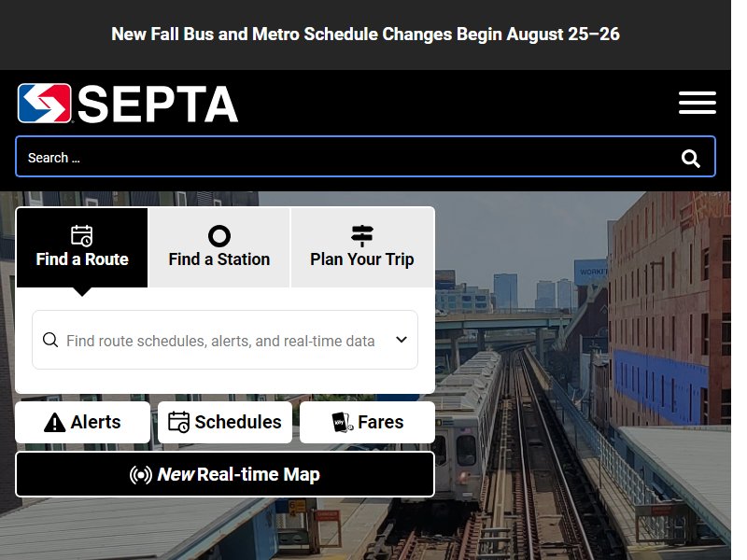Open the Alerts page button
Viewport: 747px width, 560px height.
[x=82, y=423]
